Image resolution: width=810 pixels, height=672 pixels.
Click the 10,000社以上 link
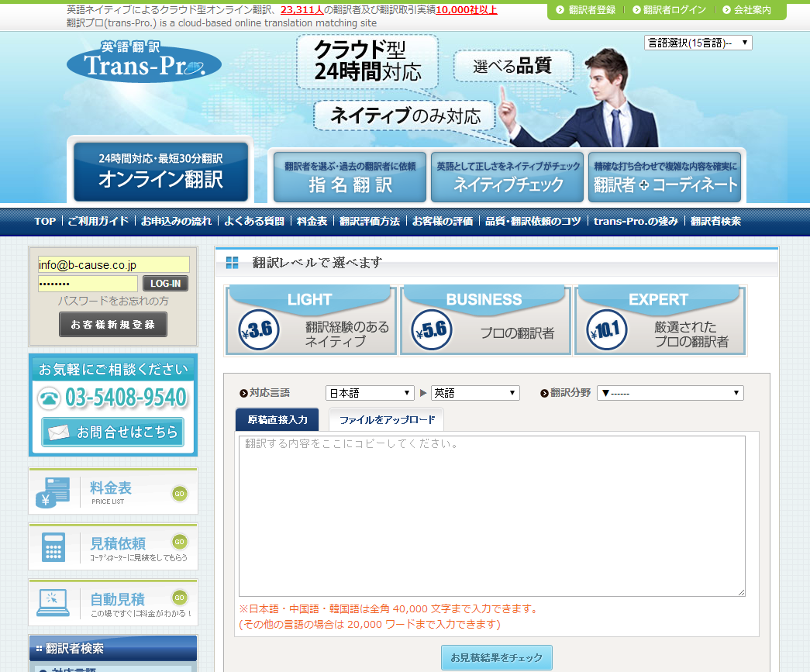point(467,10)
